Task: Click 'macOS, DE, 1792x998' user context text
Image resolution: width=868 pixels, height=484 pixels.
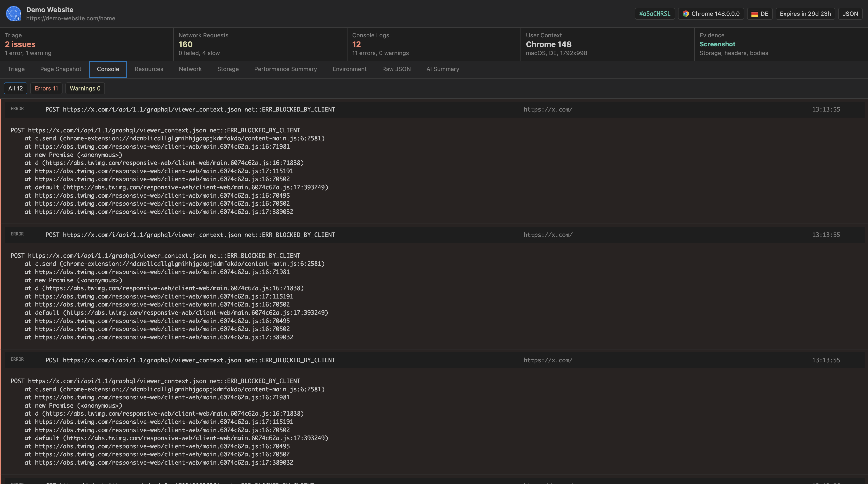Action: 557,53
